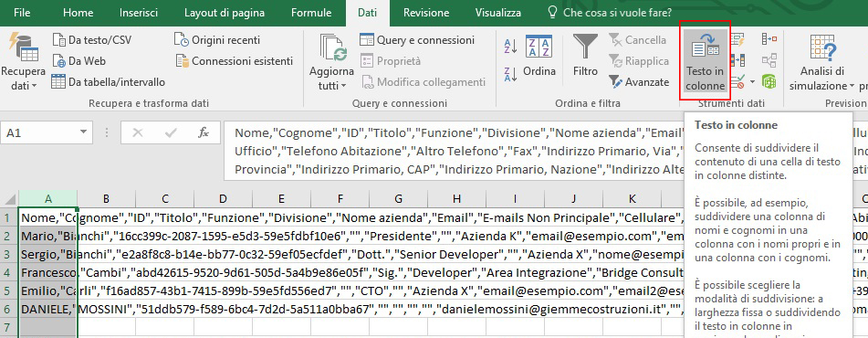The image size is (868, 338).
Task: Click cell A6 starting with DANIELE
Action: pos(48,309)
